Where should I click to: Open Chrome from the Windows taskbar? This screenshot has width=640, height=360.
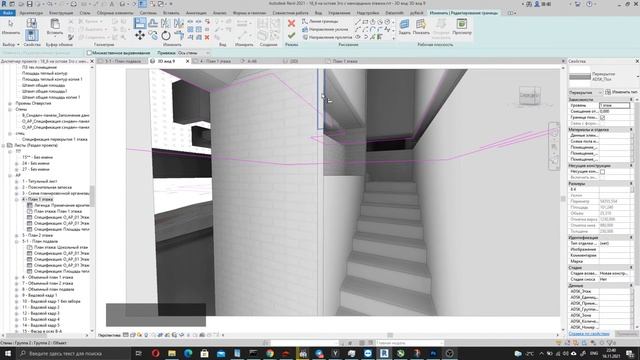pos(270,353)
